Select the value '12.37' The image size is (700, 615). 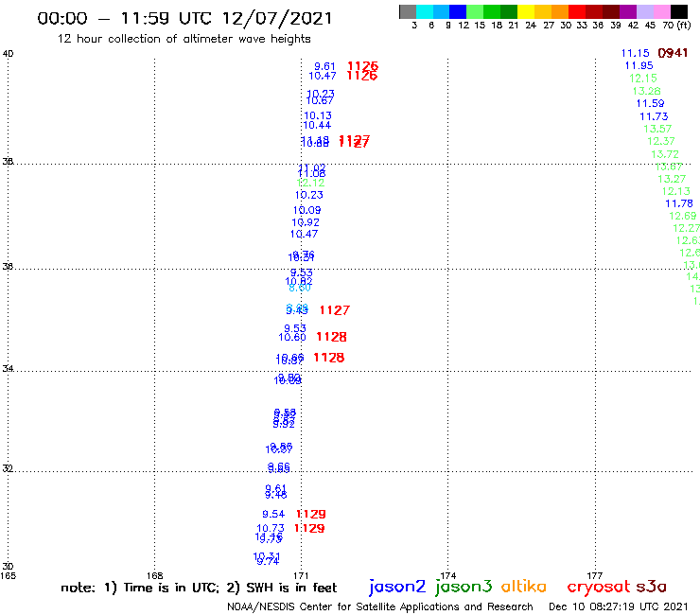tap(660, 141)
